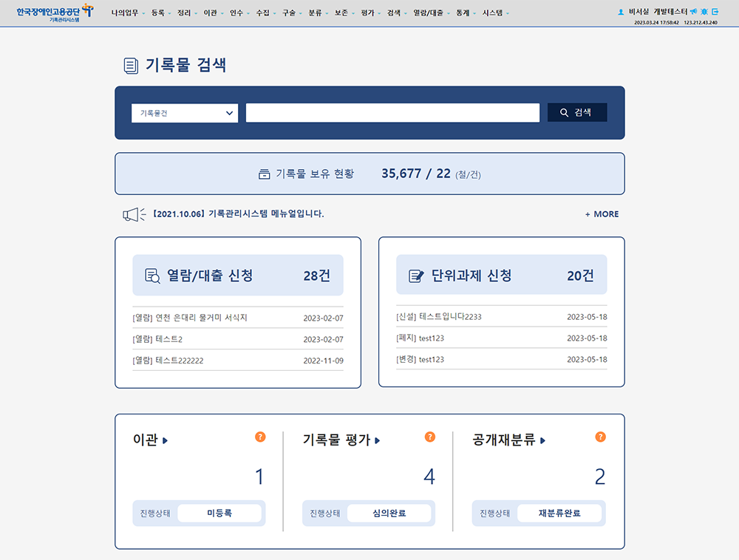Open the 기록물건 search type dropdown
The image size is (739, 560).
click(x=185, y=113)
